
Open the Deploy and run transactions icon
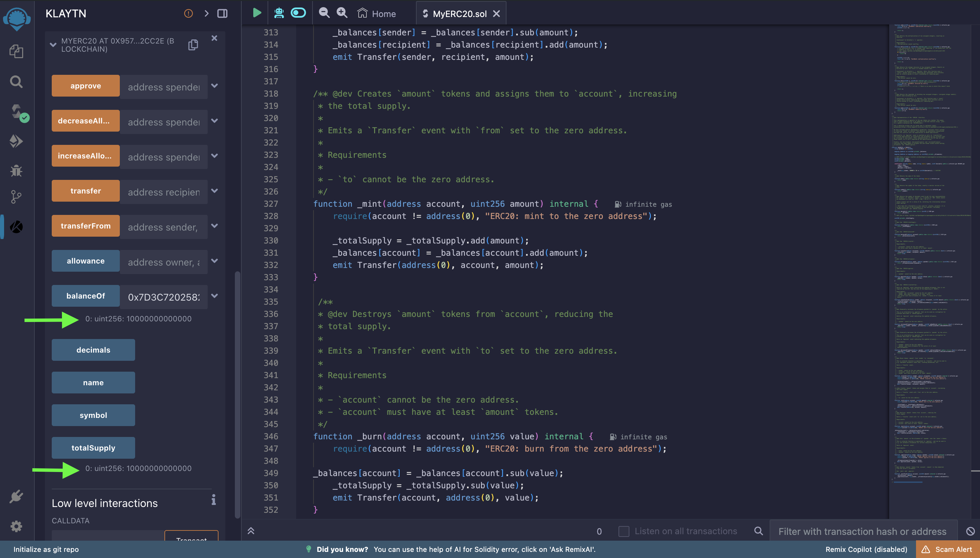(16, 141)
